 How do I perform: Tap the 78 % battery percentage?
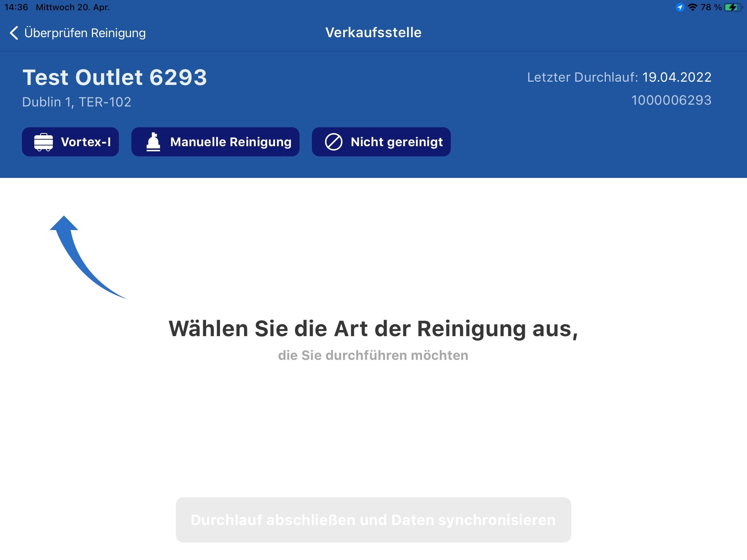pyautogui.click(x=711, y=7)
